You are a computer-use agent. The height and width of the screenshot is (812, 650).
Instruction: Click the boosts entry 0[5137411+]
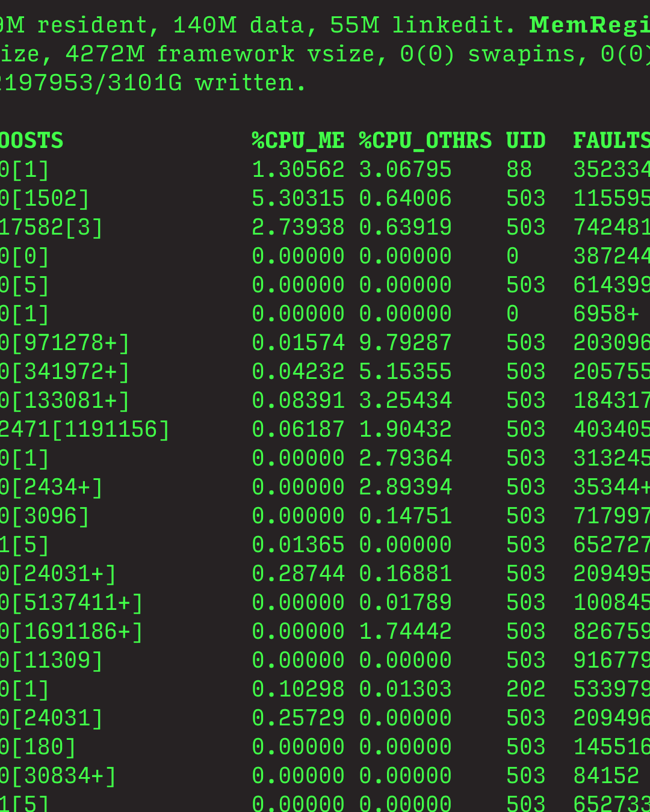coord(71,603)
